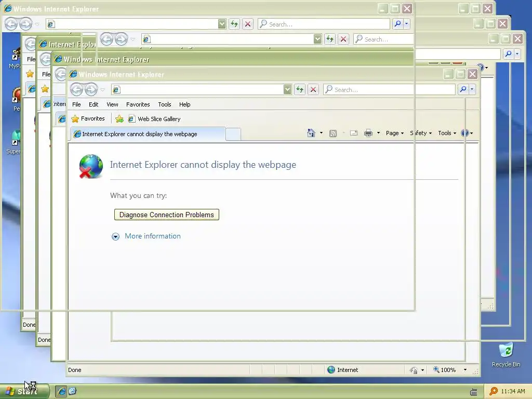Click Forward arrow in the topmost ghost window
The width and height of the screenshot is (532, 399).
pyautogui.click(x=25, y=24)
